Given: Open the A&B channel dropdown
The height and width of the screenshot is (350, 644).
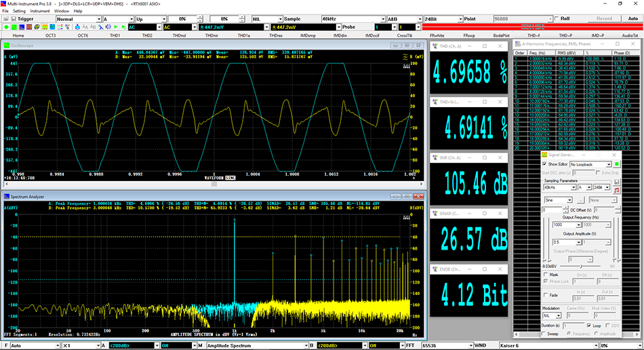Looking at the screenshot, I should 405,19.
